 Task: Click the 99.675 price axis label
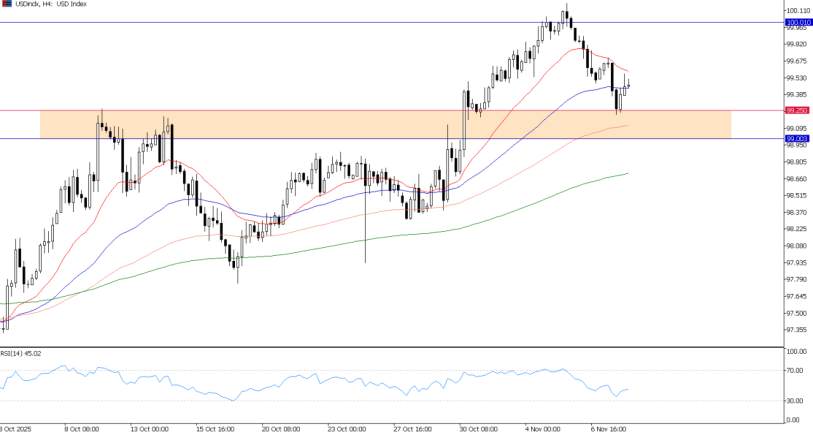pyautogui.click(x=797, y=61)
